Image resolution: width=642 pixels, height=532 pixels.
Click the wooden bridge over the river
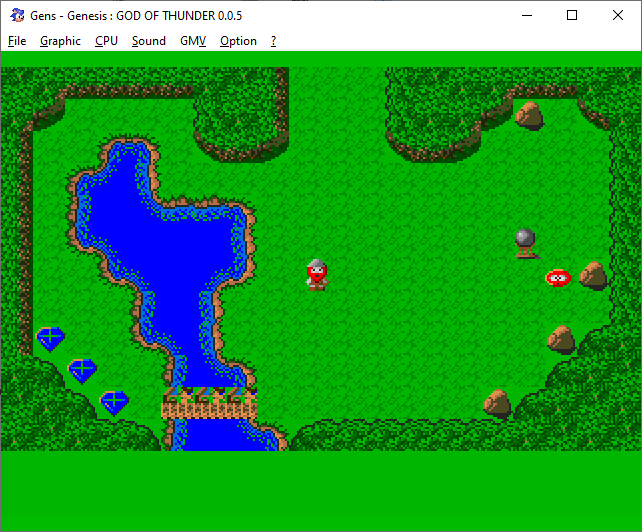(x=209, y=403)
